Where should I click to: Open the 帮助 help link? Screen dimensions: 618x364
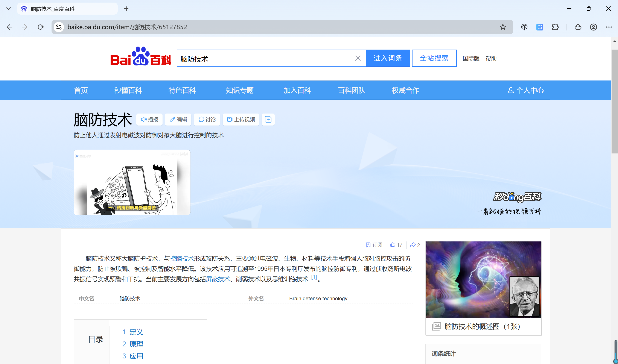tap(491, 58)
